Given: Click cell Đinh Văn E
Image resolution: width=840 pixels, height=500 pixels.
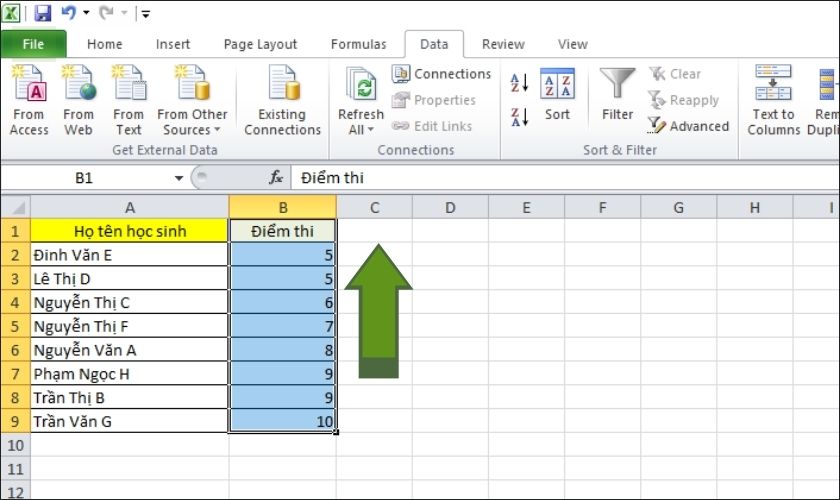Looking at the screenshot, I should (130, 255).
